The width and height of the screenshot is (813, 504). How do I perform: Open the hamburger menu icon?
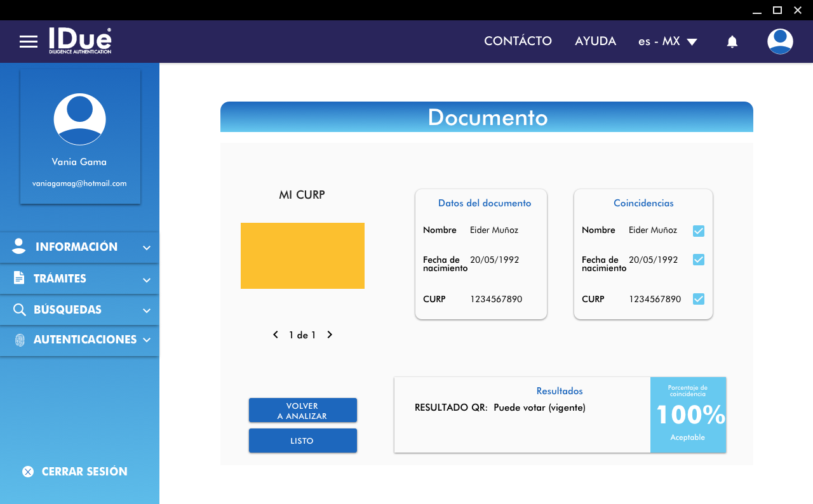(x=29, y=42)
